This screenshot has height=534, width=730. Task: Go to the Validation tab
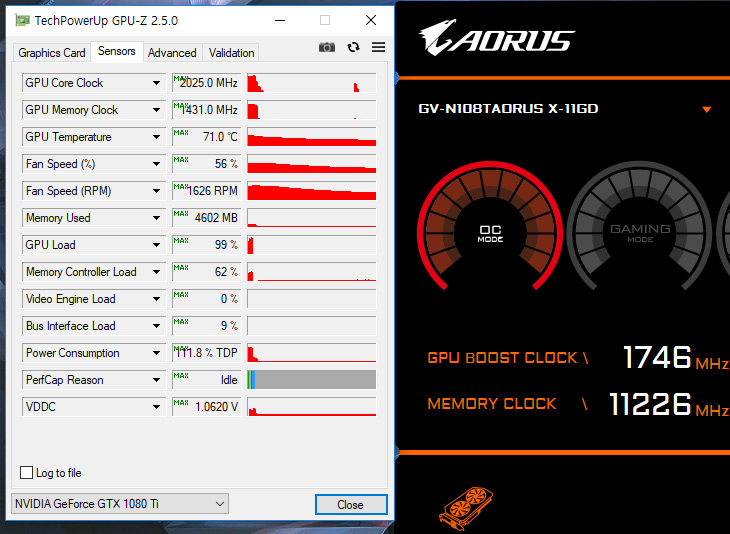[x=231, y=53]
